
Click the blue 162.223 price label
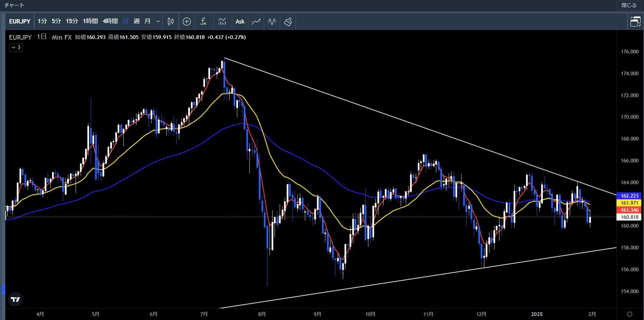(x=629, y=196)
